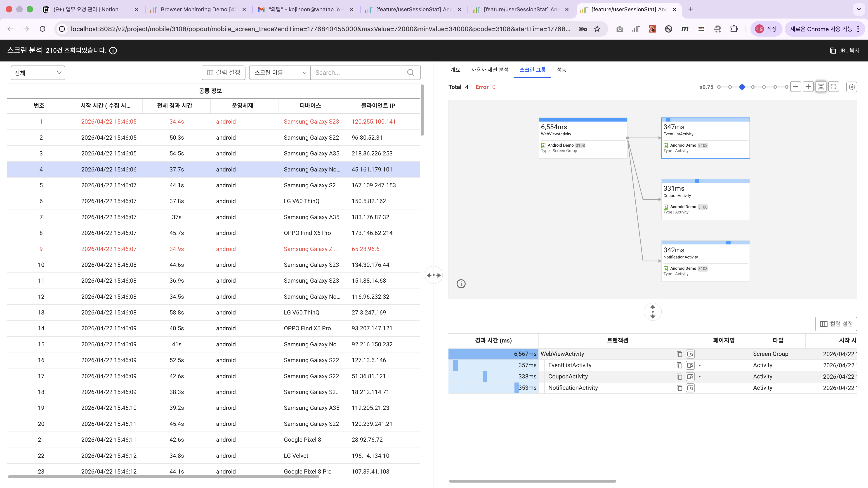Click the info icon beside 조회되었습니다
868x488 pixels.
pyautogui.click(x=113, y=51)
